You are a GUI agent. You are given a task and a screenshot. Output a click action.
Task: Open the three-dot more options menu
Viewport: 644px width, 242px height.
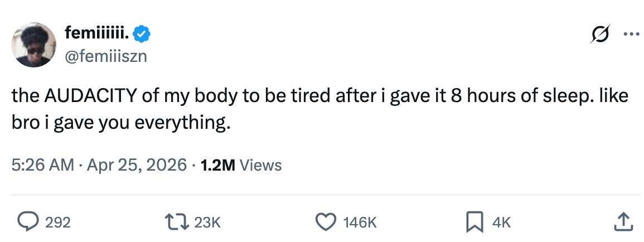click(631, 33)
